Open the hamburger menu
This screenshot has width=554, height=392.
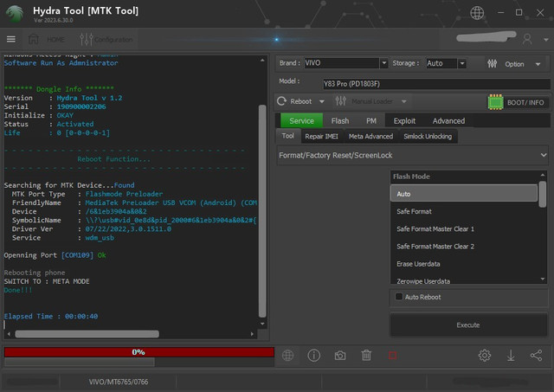[x=11, y=39]
